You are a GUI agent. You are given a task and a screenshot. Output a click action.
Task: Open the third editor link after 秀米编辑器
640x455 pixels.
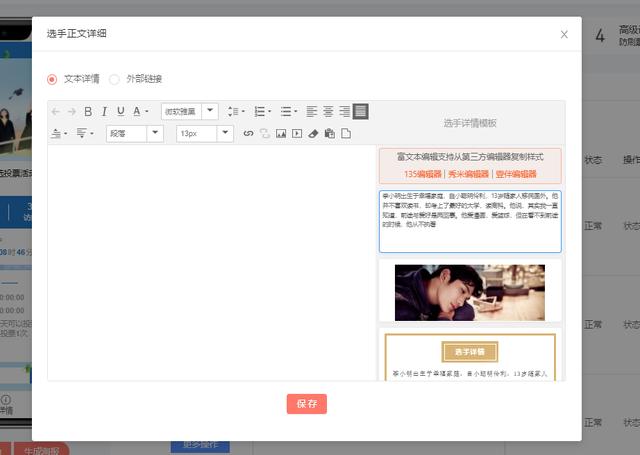tap(516, 174)
